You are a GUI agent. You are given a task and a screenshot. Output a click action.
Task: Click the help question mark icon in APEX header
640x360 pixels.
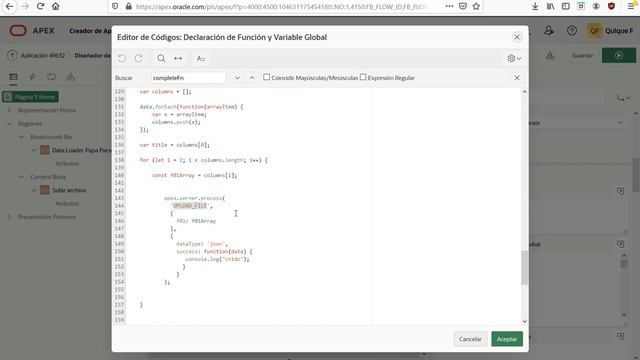click(572, 31)
